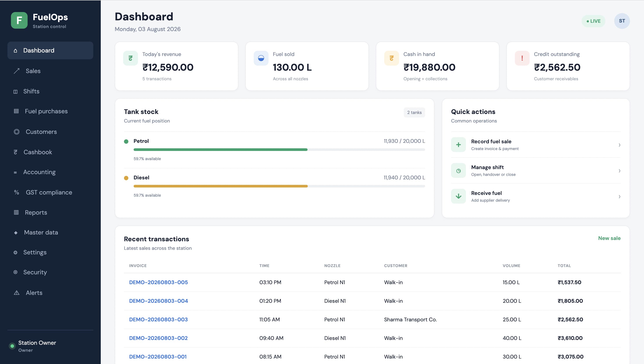Open GST compliance page
The width and height of the screenshot is (644, 364).
(50, 192)
